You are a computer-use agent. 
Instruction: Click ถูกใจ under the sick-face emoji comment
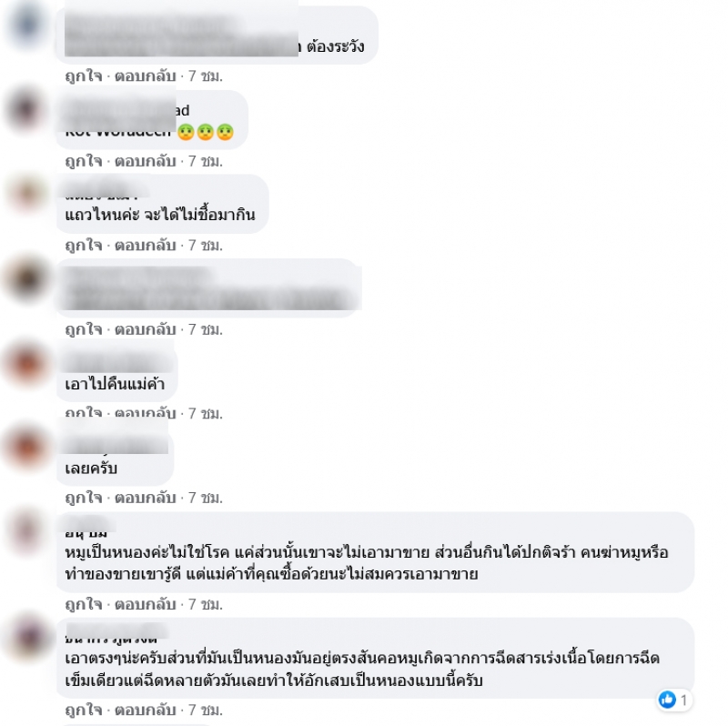(x=84, y=161)
